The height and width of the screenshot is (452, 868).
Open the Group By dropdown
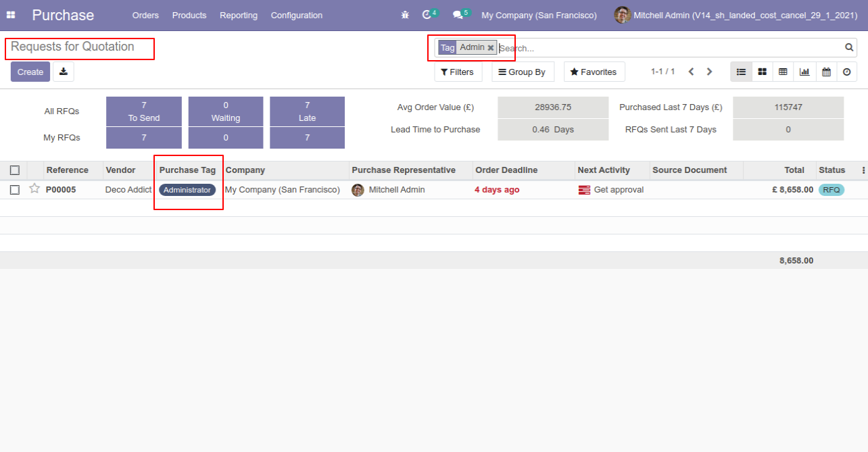tap(523, 72)
